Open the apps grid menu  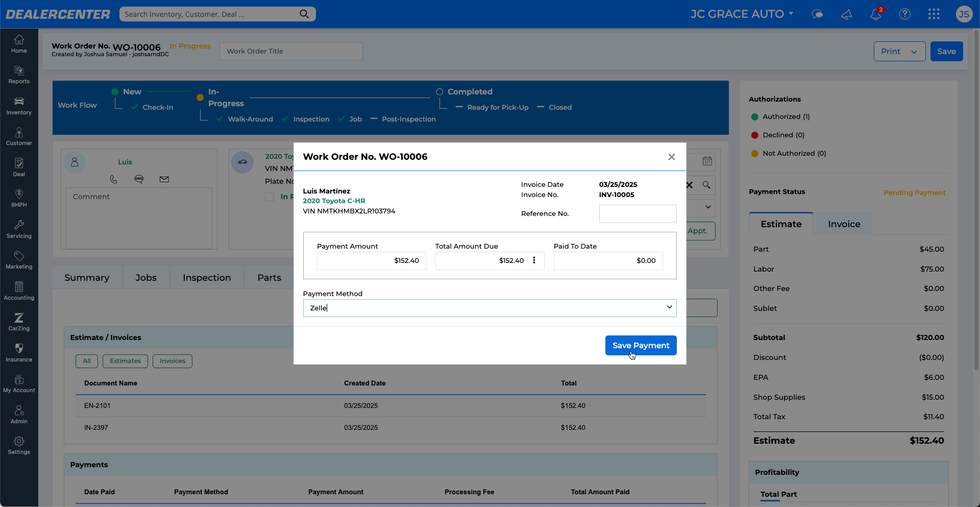pos(934,14)
